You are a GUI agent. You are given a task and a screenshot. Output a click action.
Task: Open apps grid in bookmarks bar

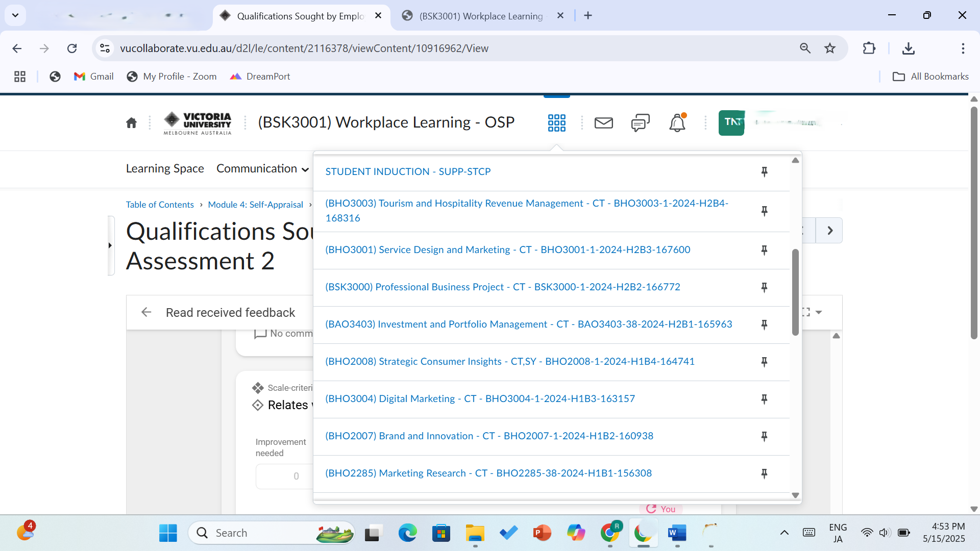(20, 77)
